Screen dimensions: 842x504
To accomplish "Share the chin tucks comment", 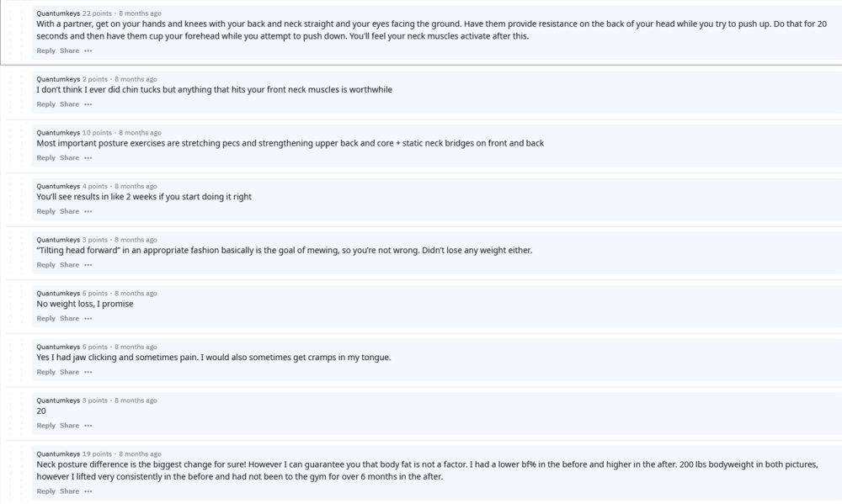I will coord(69,104).
